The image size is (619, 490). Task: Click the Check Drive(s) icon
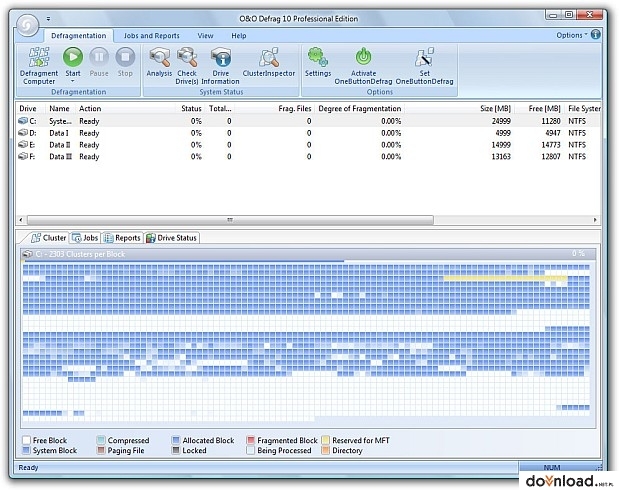tap(187, 57)
